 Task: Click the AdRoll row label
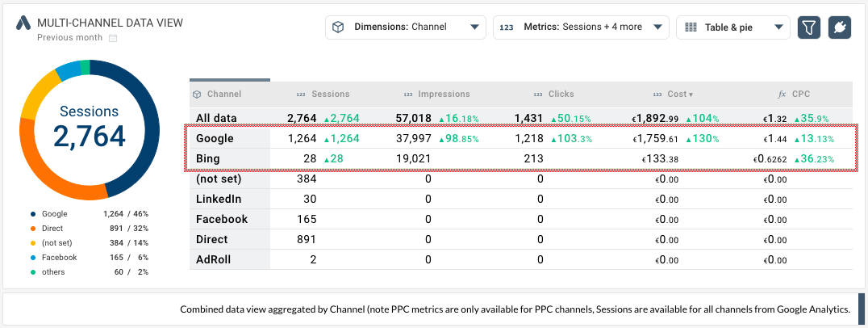coord(213,259)
